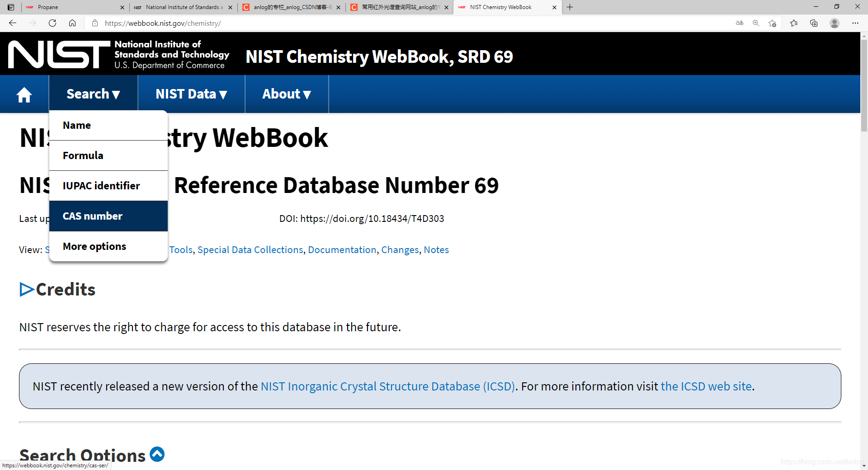The image size is (868, 470).
Task: Switch to the anlog的专栏 CSDN tab
Action: [x=291, y=7]
